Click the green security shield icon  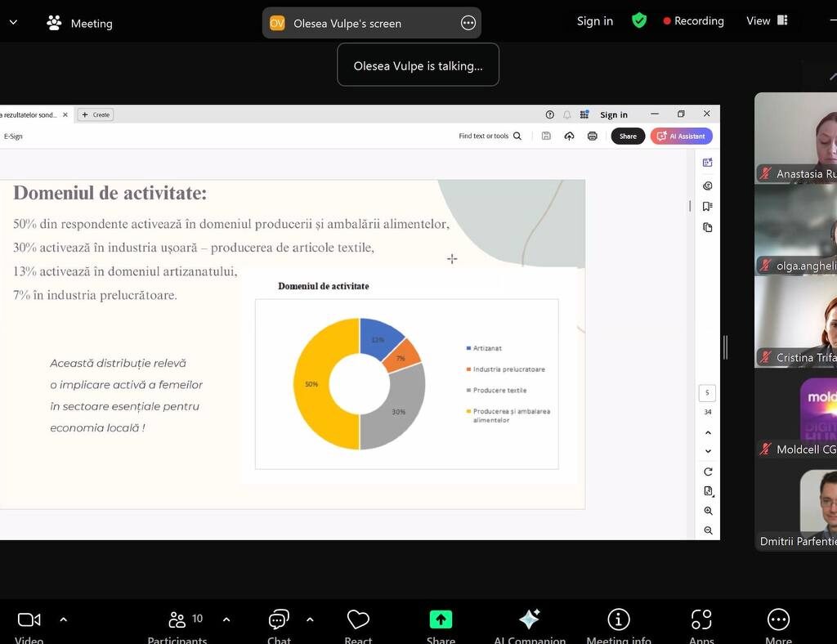click(639, 21)
